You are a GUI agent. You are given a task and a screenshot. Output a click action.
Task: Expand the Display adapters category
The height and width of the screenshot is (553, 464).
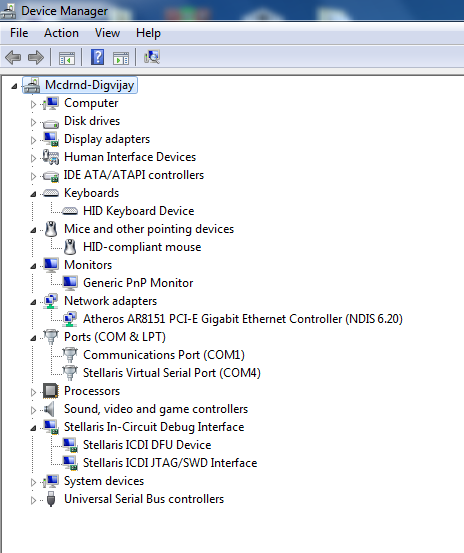click(x=33, y=140)
